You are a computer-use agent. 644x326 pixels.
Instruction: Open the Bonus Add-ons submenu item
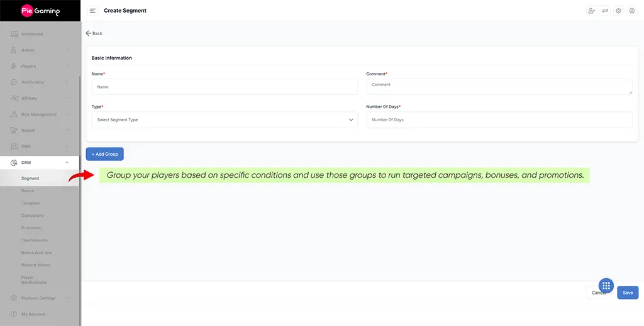coord(36,253)
